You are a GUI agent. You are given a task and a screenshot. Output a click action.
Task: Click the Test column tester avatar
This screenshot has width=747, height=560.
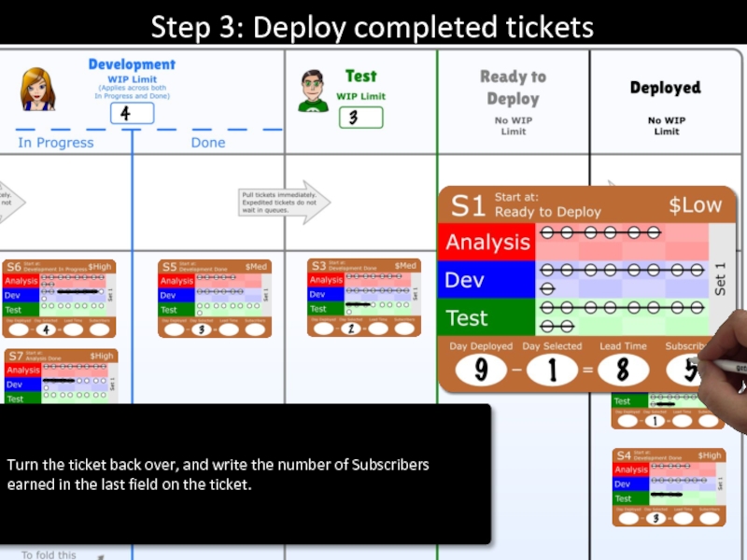pyautogui.click(x=313, y=91)
